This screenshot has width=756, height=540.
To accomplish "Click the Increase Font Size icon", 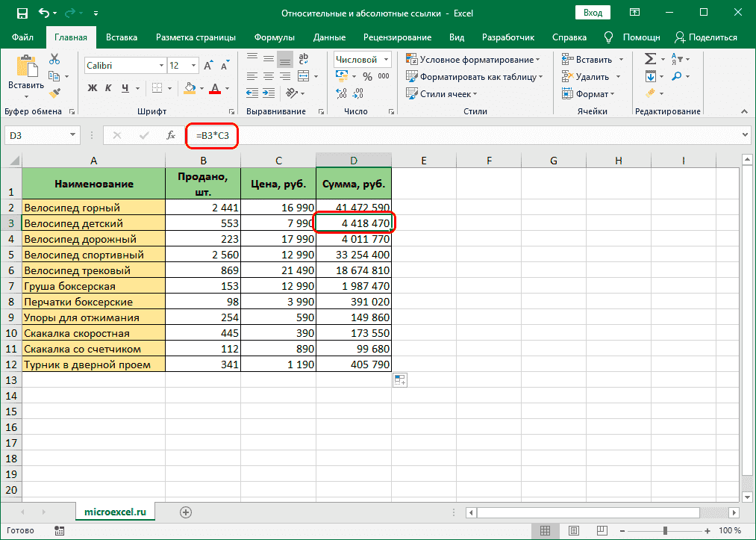I will (207, 65).
